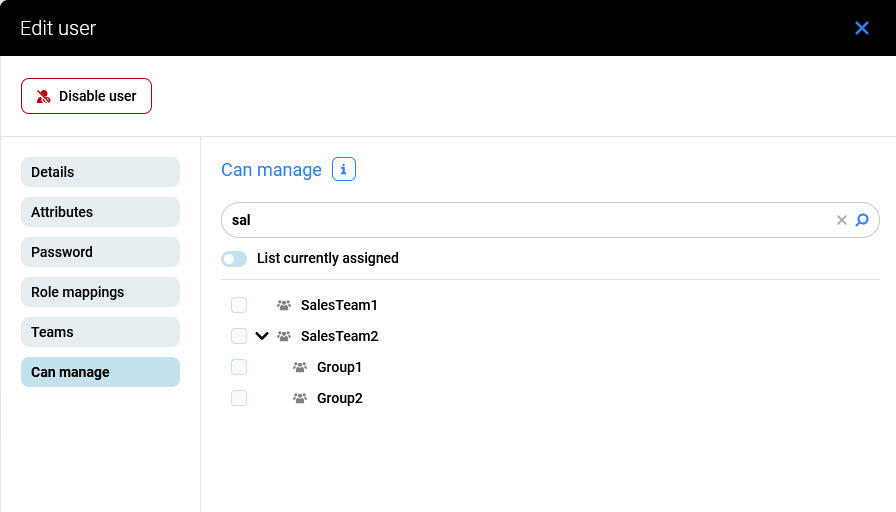The height and width of the screenshot is (512, 896).
Task: Go to the Password tab
Action: 100,252
